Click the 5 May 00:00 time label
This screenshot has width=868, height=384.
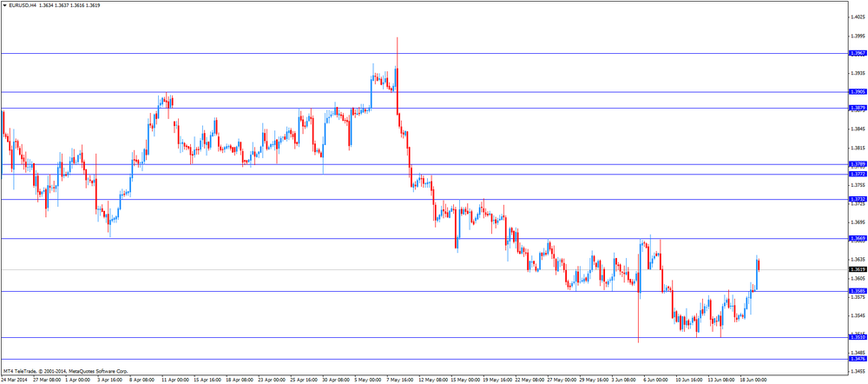click(367, 381)
